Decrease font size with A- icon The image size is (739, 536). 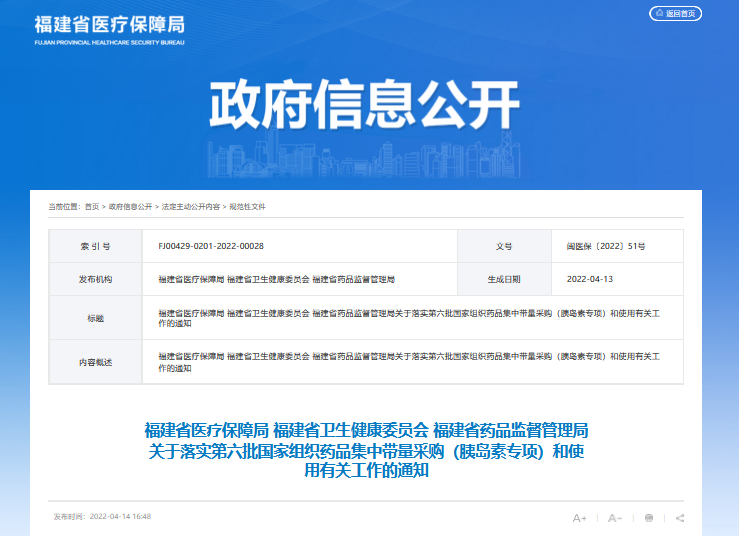[x=615, y=518]
